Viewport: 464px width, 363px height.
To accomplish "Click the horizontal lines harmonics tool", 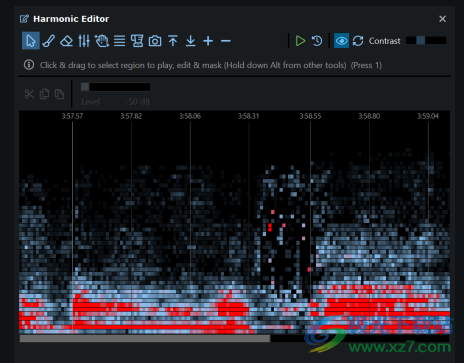I will (x=119, y=41).
